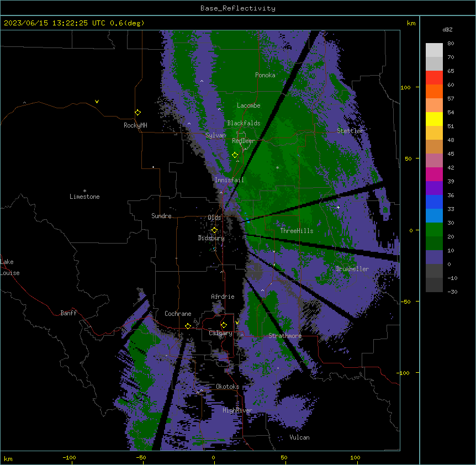Select the Ponoka town label
The width and height of the screenshot is (476, 465).
[265, 75]
